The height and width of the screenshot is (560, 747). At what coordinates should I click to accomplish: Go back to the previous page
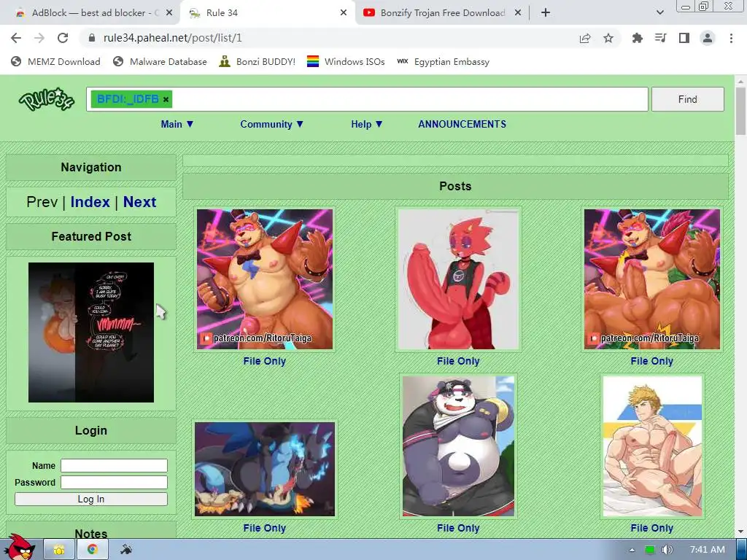[16, 38]
